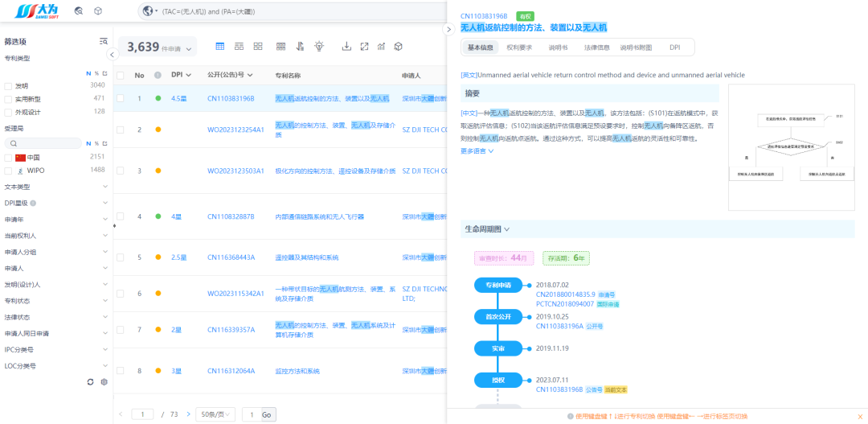Select row 4 checkbox for CN110832887B
Screen dimensions: 868x424
(x=120, y=216)
